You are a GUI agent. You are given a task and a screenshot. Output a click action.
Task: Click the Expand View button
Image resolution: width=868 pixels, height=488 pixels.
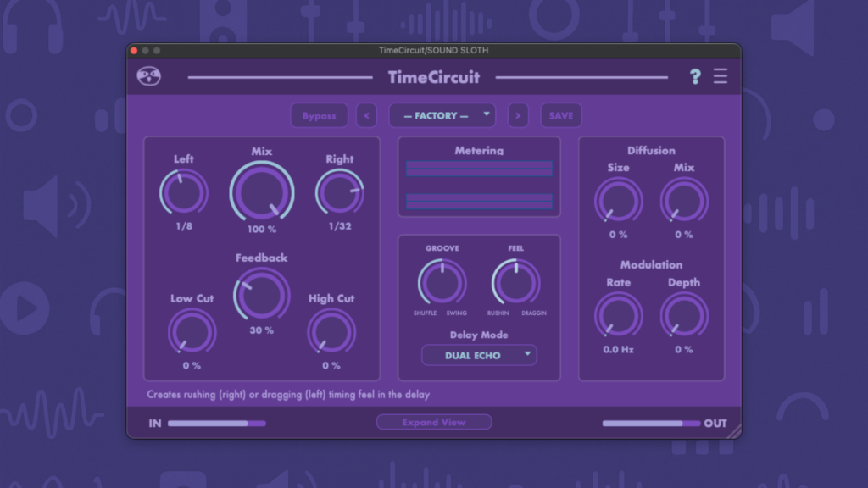(x=434, y=422)
